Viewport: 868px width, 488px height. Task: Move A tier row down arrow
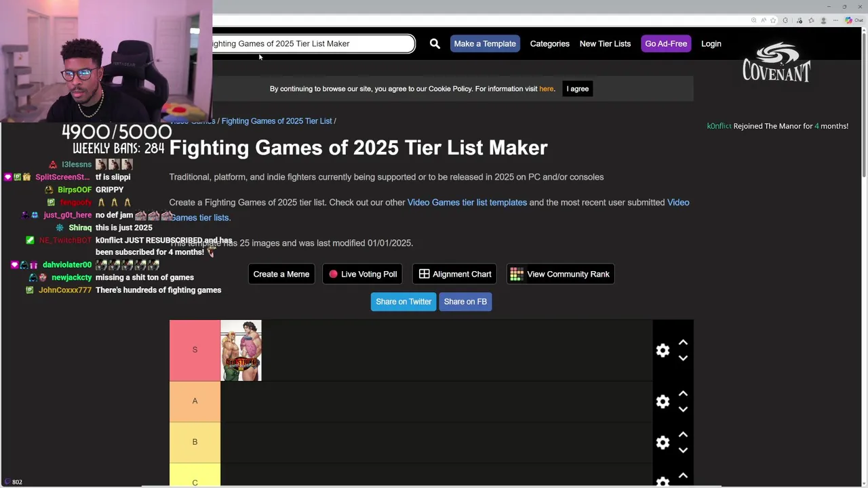tap(683, 409)
